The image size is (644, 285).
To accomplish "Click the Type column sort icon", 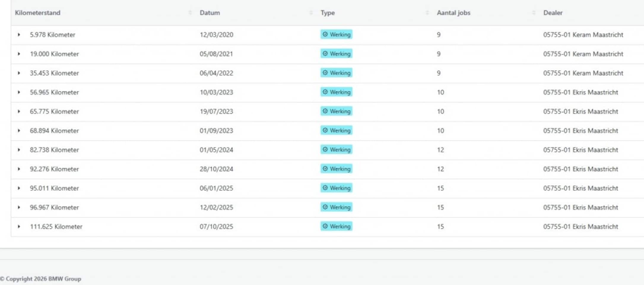I will (x=427, y=13).
